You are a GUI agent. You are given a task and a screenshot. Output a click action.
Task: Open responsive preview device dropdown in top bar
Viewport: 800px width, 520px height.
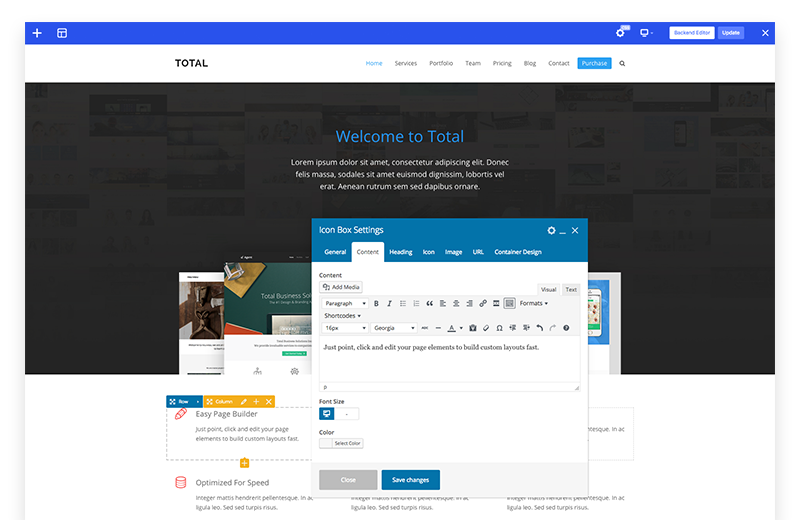pos(646,33)
